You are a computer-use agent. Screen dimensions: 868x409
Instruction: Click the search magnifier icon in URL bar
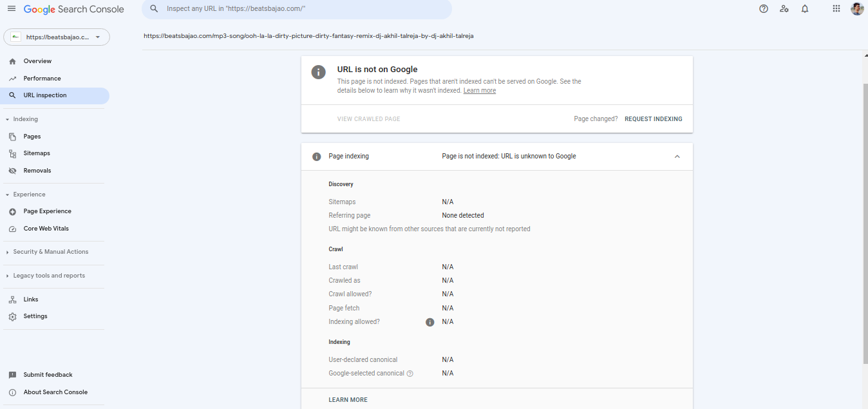point(154,9)
